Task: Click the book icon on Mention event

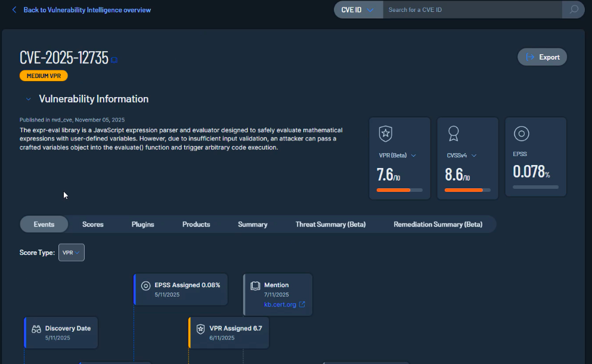Action: pyautogui.click(x=255, y=285)
